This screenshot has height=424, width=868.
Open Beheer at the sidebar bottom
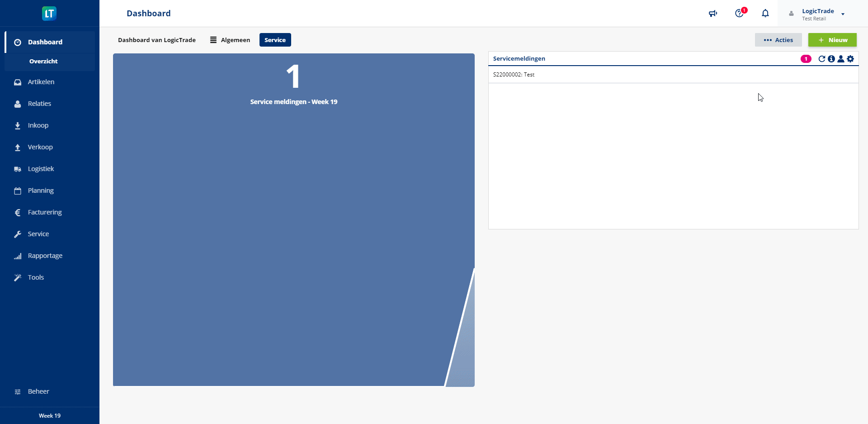[x=38, y=391]
